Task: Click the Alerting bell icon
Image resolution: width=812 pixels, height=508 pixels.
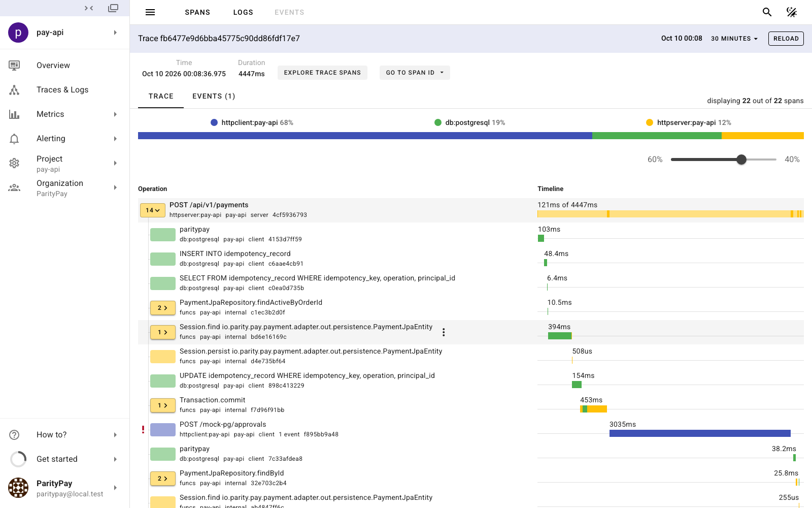Action: tap(14, 139)
